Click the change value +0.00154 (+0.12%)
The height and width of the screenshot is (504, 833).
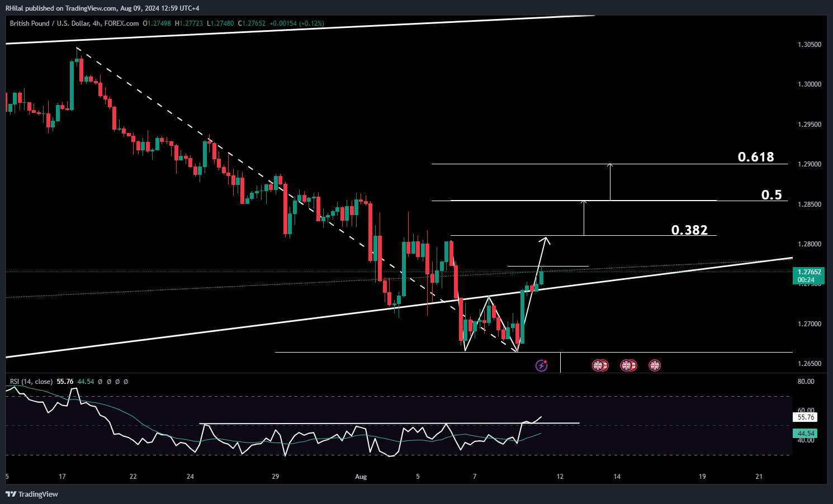click(296, 23)
